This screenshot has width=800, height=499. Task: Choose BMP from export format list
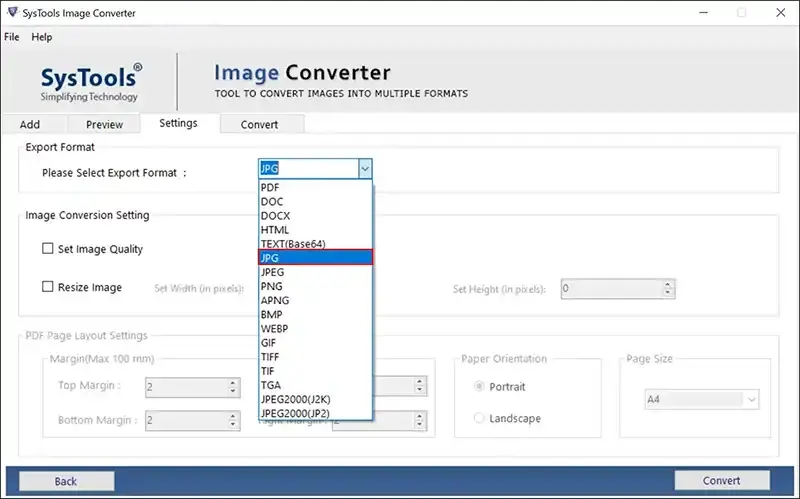tap(315, 314)
